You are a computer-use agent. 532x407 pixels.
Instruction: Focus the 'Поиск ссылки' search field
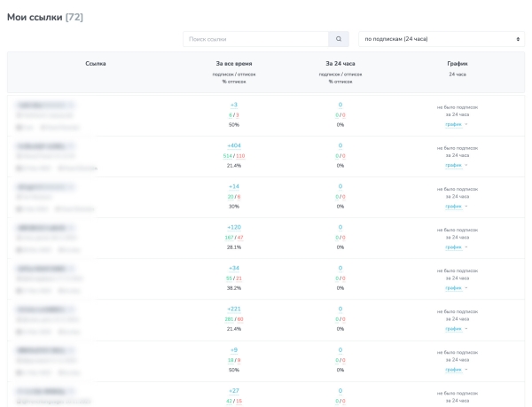[255, 39]
